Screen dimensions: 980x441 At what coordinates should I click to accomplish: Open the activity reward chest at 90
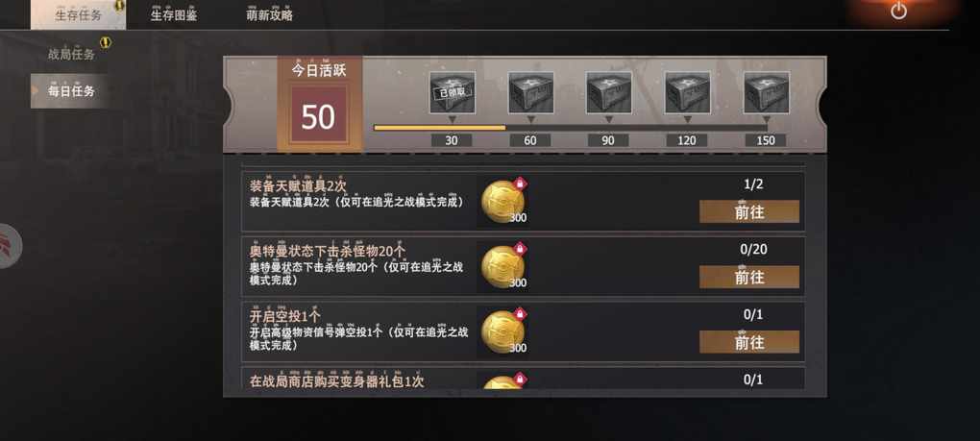click(x=609, y=92)
